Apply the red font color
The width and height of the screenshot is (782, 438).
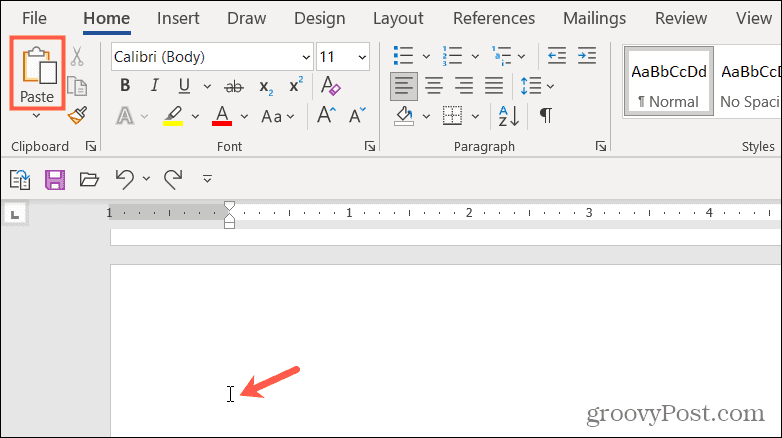pyautogui.click(x=222, y=116)
